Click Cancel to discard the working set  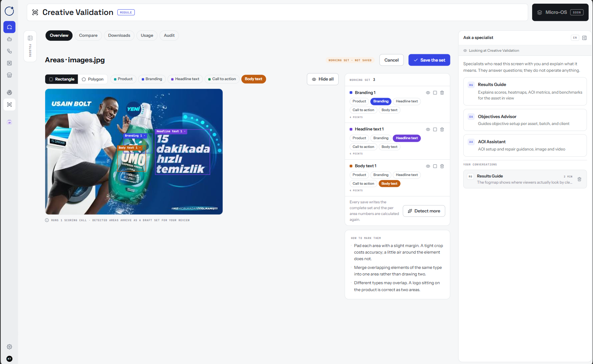click(391, 60)
